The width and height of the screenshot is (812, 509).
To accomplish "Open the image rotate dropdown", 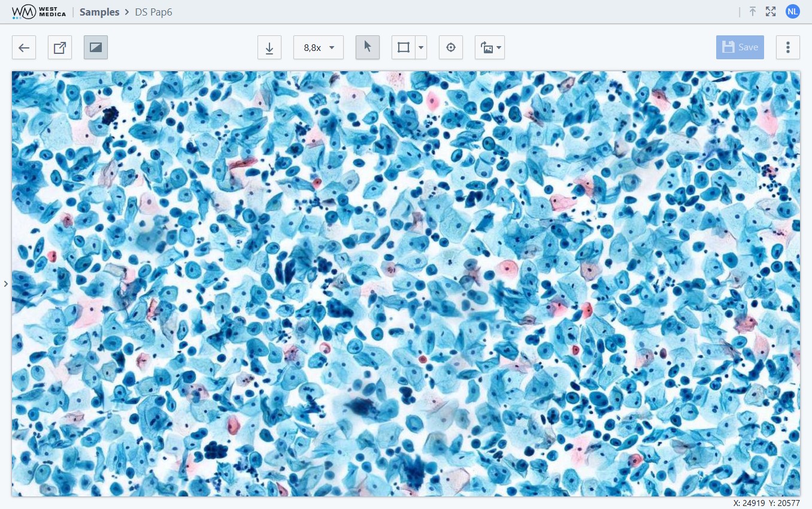I will 490,48.
